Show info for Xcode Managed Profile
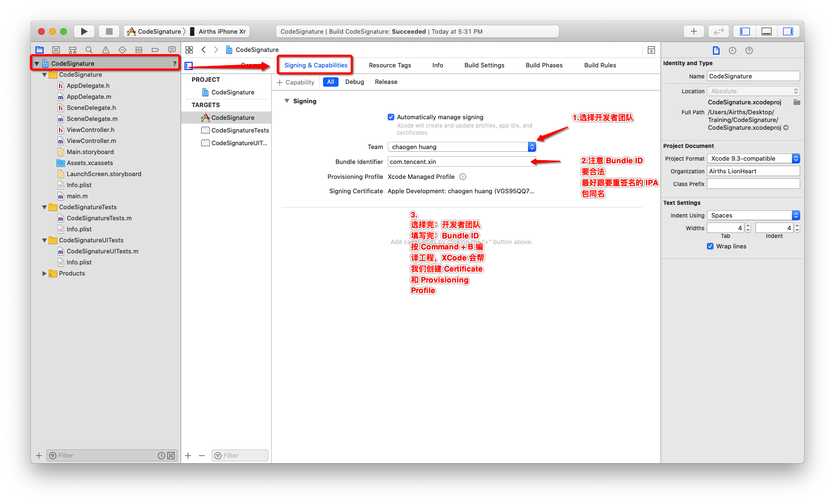Screen dimensions: 835x504 point(463,177)
